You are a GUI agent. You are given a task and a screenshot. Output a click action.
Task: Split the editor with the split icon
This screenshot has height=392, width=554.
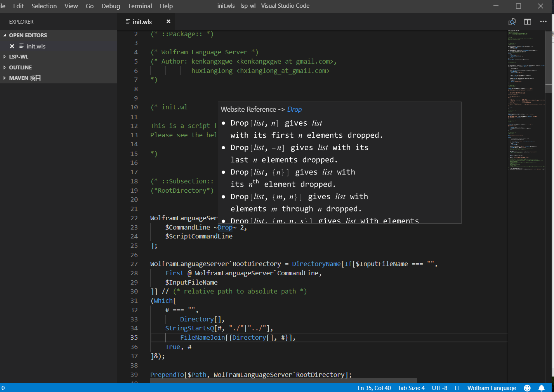pos(527,22)
